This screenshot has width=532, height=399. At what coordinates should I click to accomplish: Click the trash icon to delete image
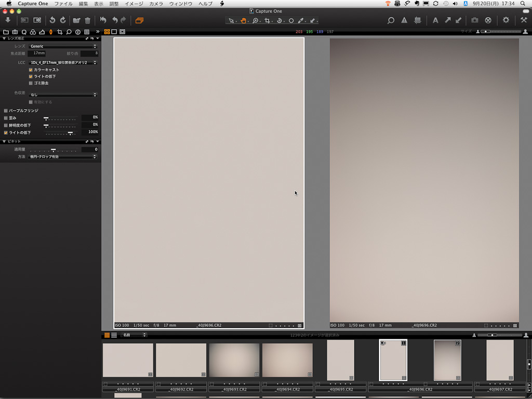[x=87, y=20]
